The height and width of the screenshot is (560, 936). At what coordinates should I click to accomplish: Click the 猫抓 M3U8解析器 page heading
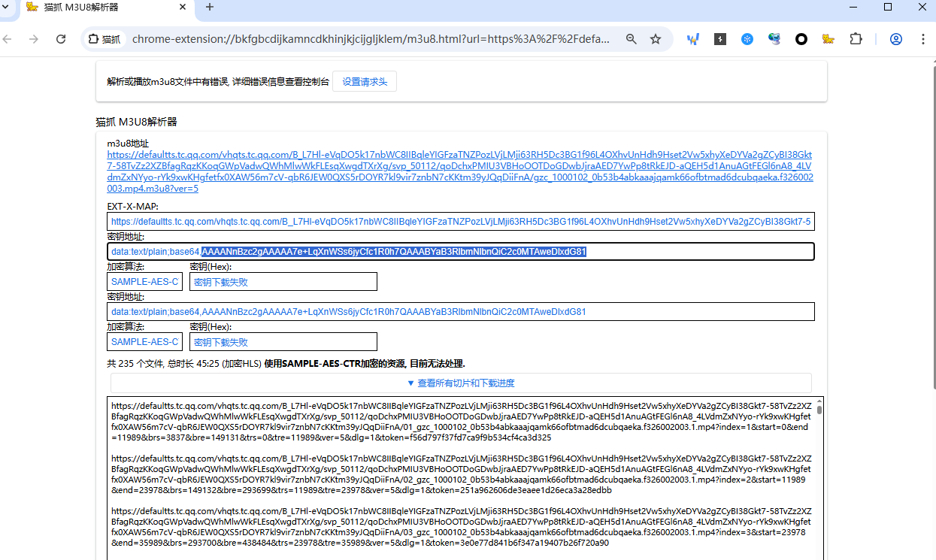point(136,122)
